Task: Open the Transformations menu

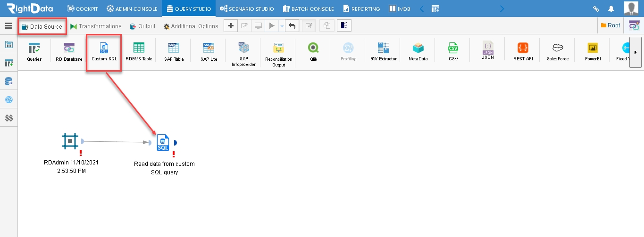Action: 96,26
